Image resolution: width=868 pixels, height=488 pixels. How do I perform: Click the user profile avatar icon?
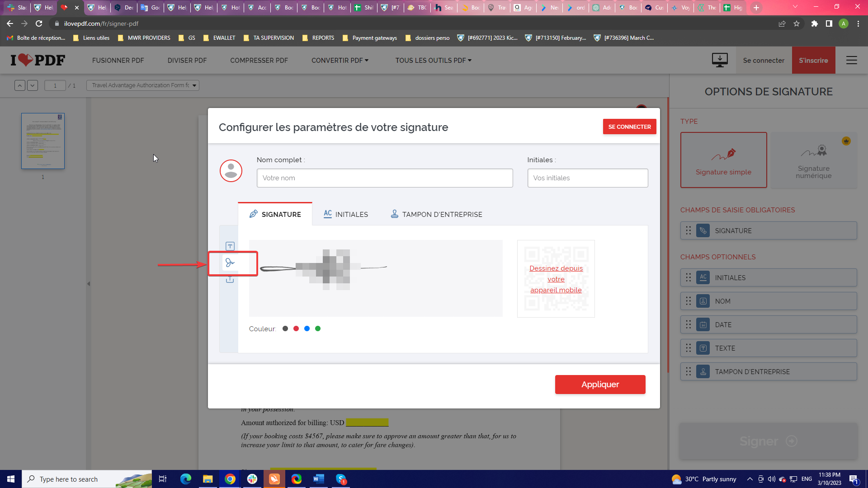(231, 171)
